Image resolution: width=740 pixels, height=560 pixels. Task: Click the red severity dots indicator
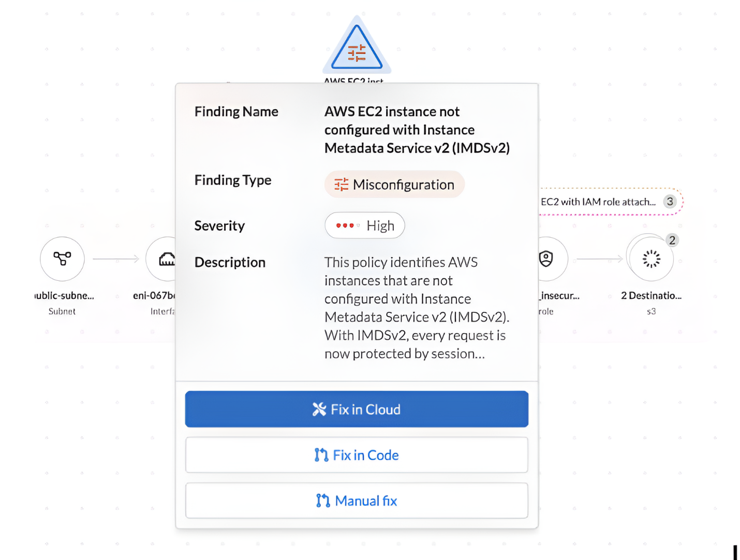point(346,225)
